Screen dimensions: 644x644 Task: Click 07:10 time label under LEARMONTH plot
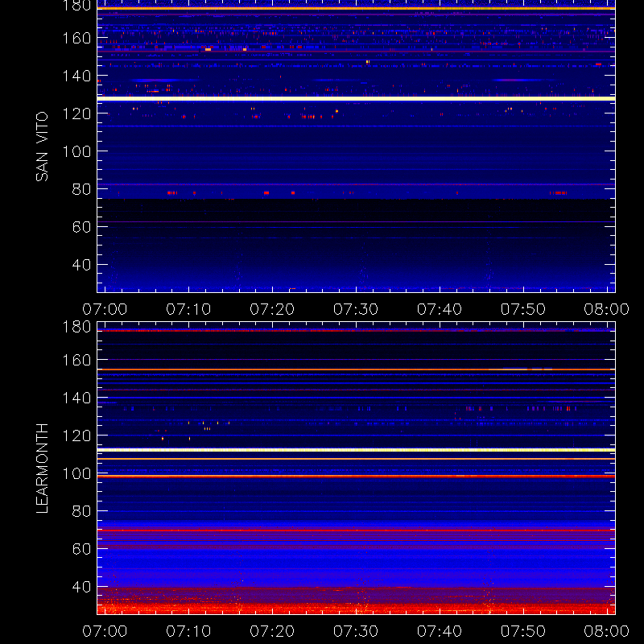[x=188, y=631]
